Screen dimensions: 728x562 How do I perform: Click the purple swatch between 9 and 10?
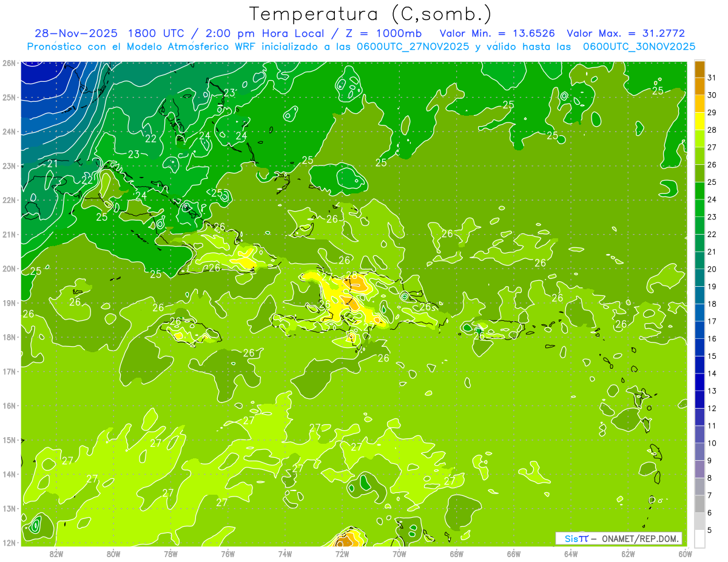(699, 452)
